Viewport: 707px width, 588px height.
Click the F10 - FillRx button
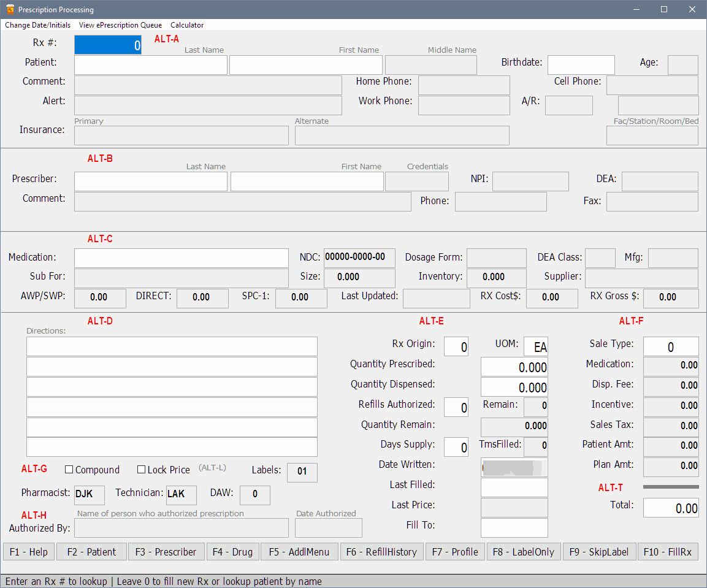point(668,551)
